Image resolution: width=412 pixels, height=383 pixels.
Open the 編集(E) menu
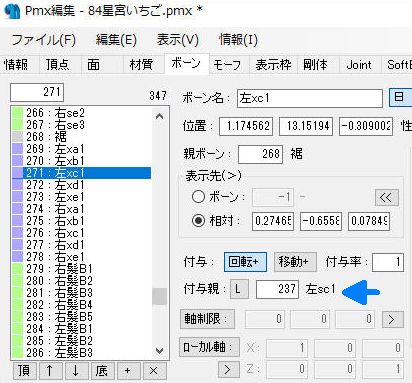coord(116,40)
